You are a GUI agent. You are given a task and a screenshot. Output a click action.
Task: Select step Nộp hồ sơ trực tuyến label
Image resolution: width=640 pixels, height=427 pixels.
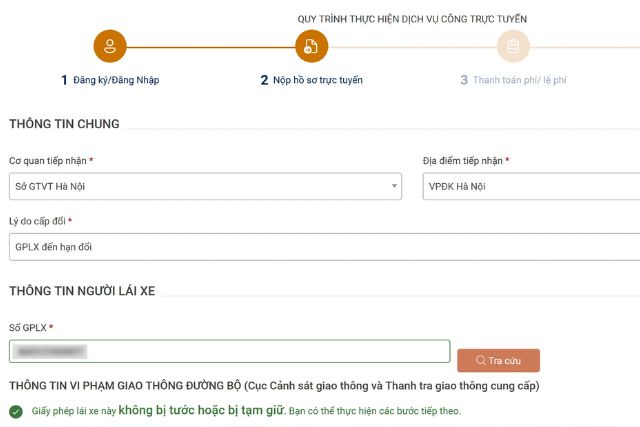[x=318, y=80]
